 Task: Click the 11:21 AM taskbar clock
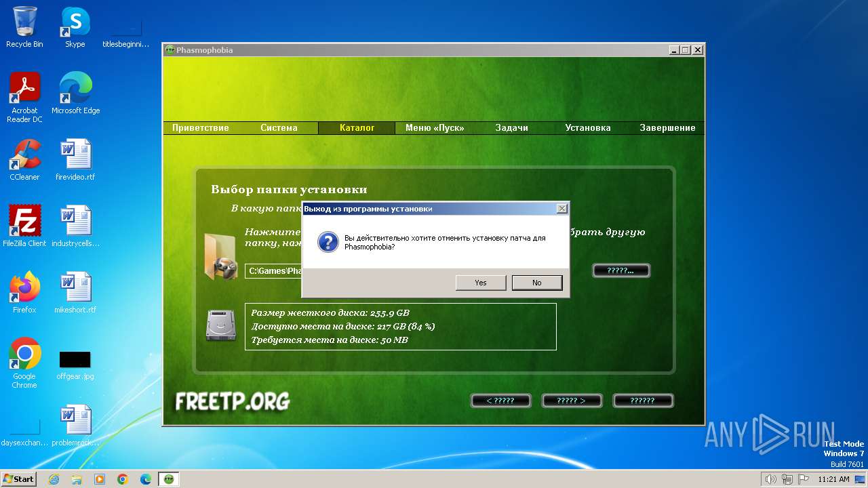tap(833, 479)
